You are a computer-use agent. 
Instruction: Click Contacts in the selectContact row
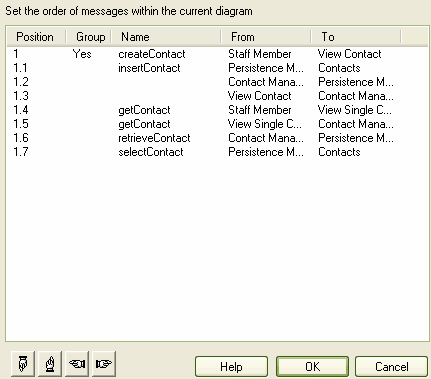click(x=339, y=152)
